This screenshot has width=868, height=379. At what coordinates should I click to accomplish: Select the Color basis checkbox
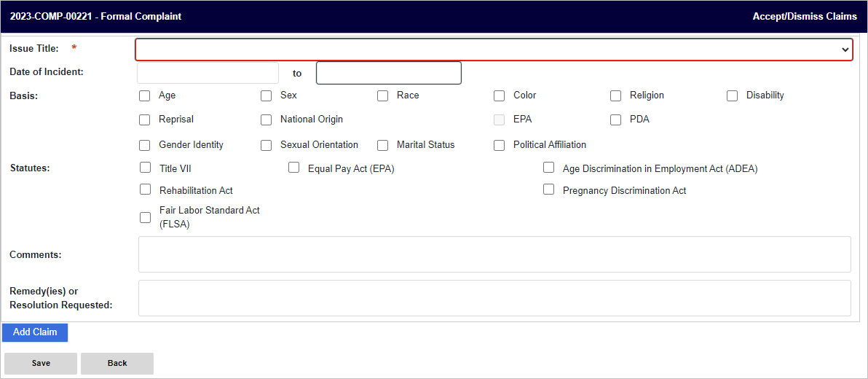pyautogui.click(x=500, y=96)
